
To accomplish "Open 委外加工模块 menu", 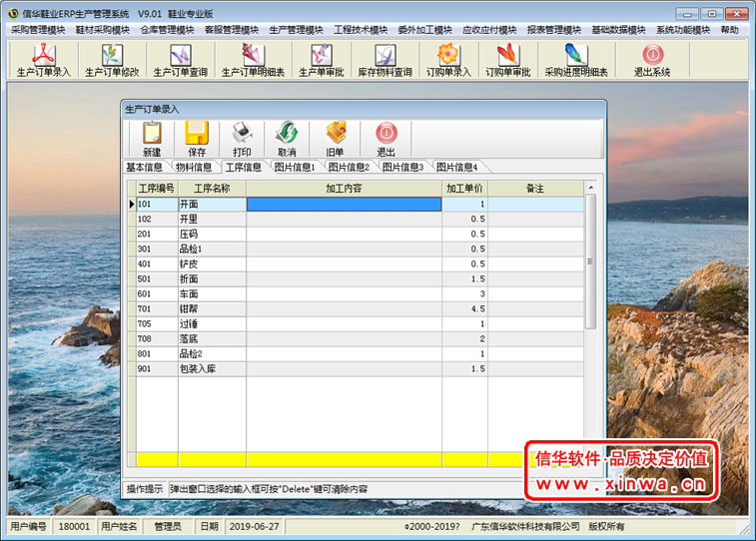I will click(424, 30).
